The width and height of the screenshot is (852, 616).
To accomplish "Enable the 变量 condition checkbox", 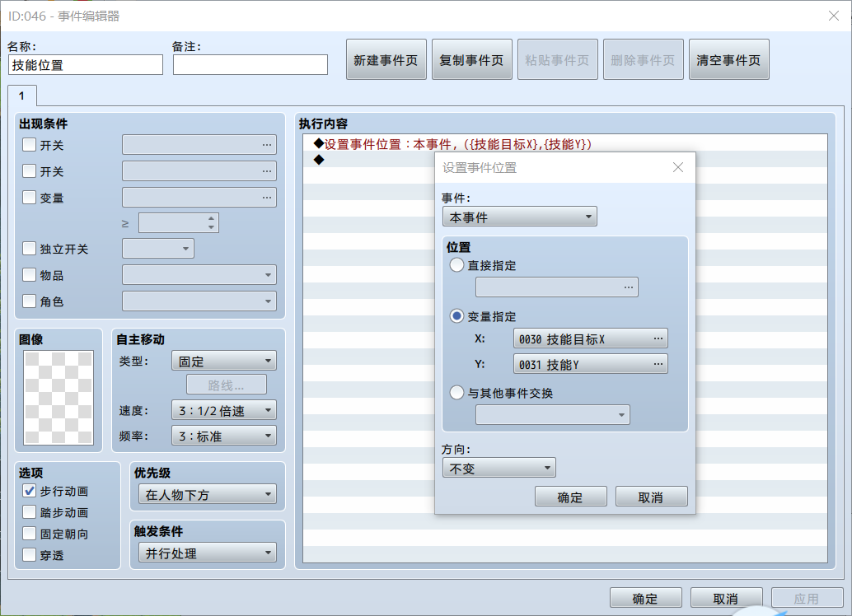I will tap(30, 197).
